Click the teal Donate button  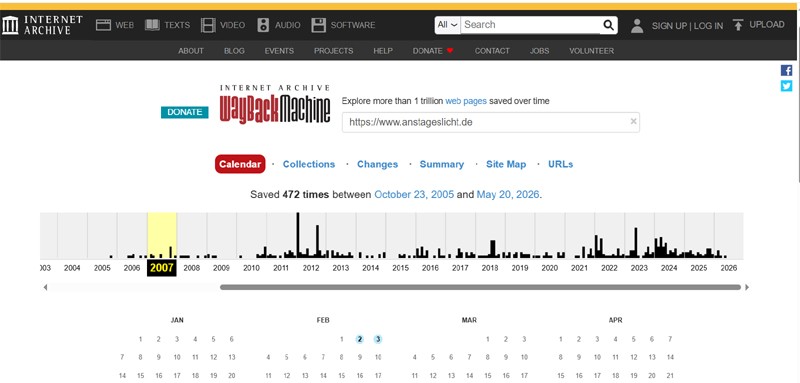(185, 112)
